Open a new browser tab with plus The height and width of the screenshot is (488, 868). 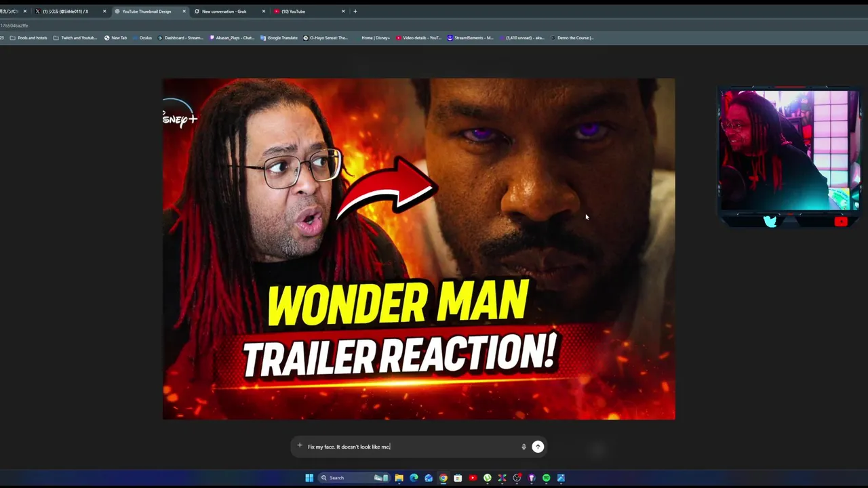coord(355,12)
